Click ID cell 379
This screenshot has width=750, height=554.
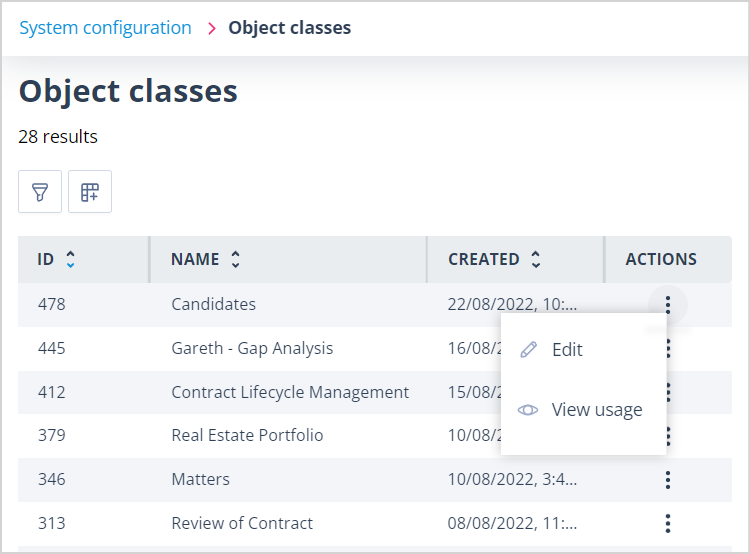(x=52, y=435)
